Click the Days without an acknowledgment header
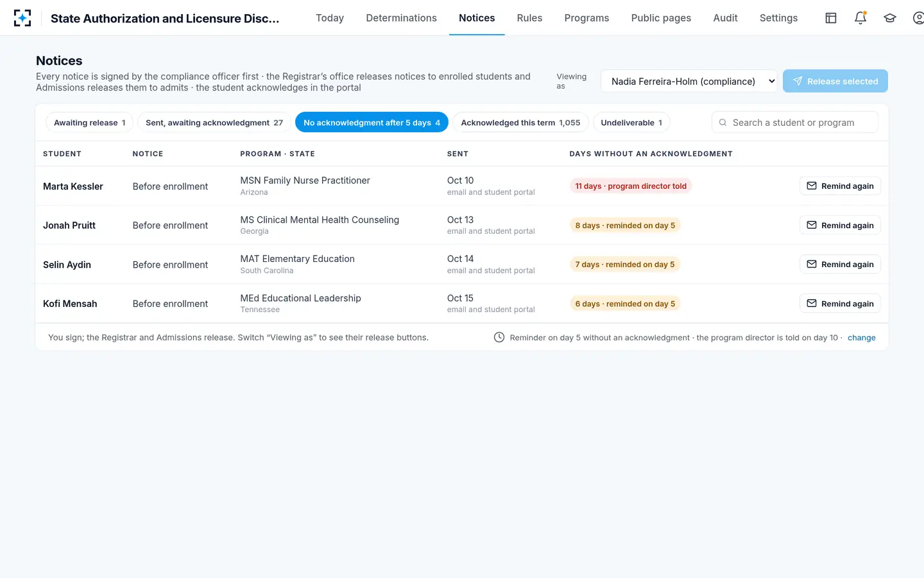This screenshot has width=924, height=578. (x=651, y=154)
